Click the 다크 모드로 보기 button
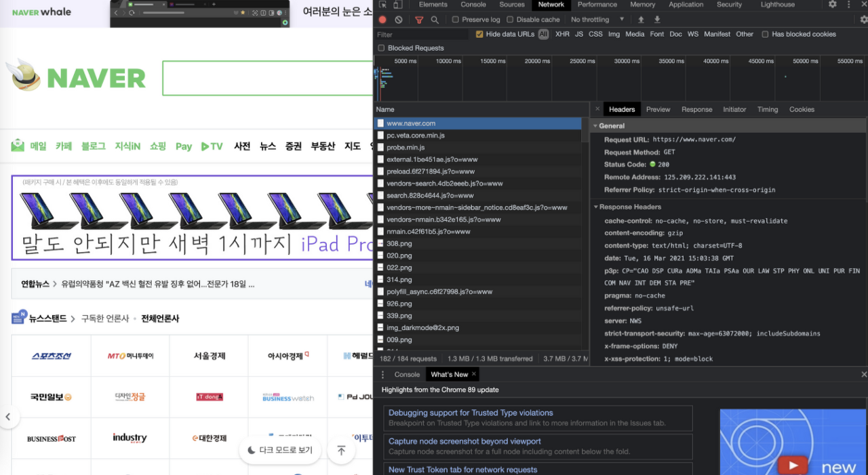Viewport: 868px width, 475px height. [x=280, y=450]
